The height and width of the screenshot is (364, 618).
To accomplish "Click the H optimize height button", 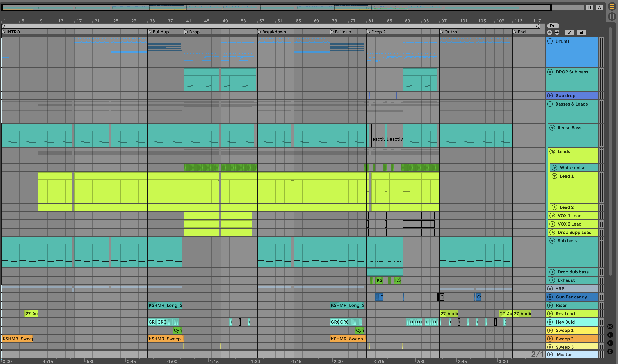I will pyautogui.click(x=589, y=7).
